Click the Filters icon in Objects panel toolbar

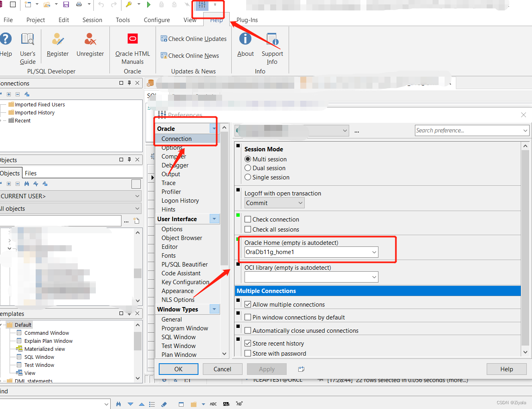(36, 184)
